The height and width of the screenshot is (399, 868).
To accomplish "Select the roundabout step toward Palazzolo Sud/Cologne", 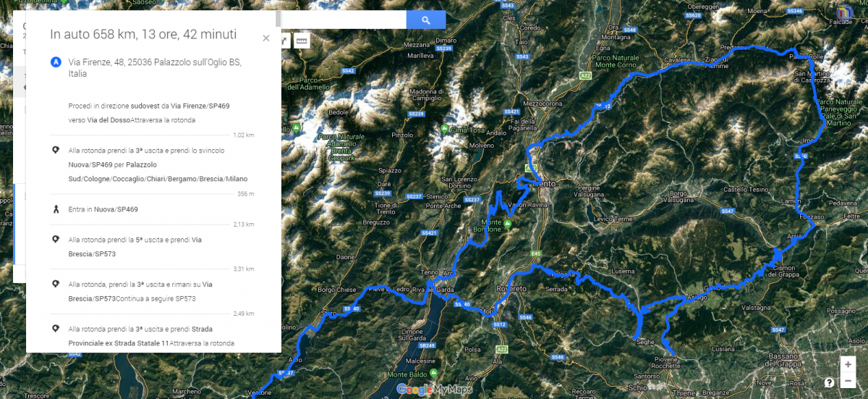I will click(152, 164).
